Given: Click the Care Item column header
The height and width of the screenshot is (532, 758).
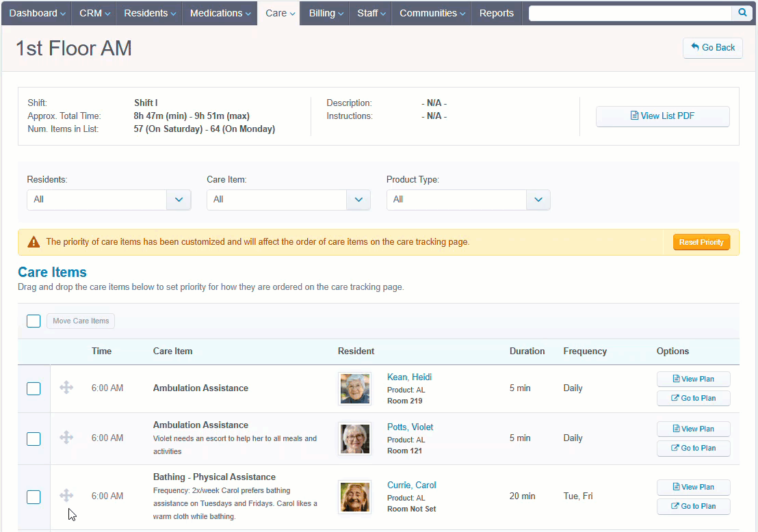Looking at the screenshot, I should (172, 351).
